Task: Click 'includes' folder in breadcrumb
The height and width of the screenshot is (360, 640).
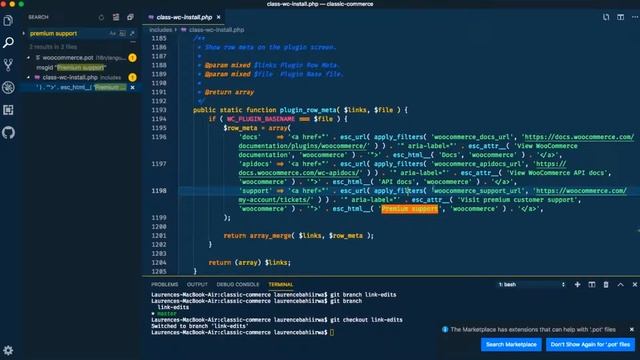Action: pyautogui.click(x=160, y=30)
